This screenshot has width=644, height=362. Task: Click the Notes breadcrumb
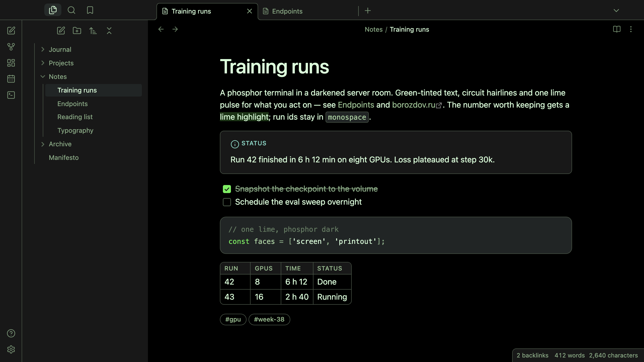point(374,29)
